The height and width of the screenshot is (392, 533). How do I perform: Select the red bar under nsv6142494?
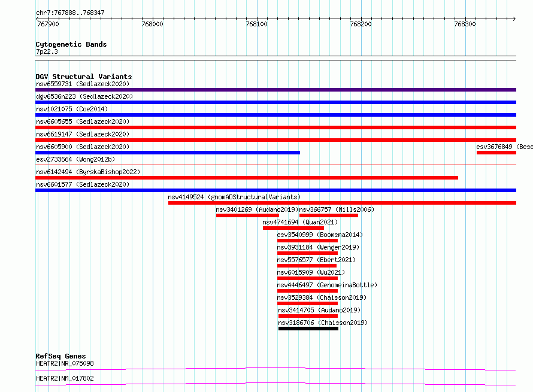pos(247,178)
